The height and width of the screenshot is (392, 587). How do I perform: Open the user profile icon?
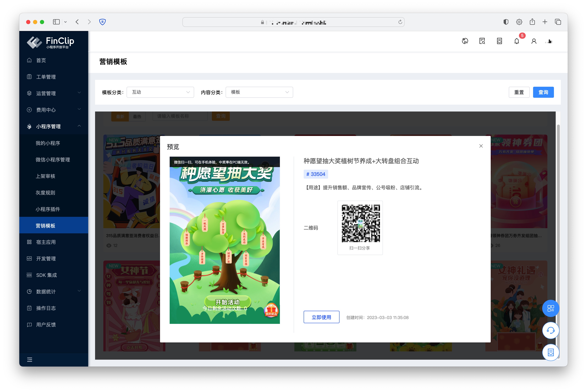coord(534,41)
